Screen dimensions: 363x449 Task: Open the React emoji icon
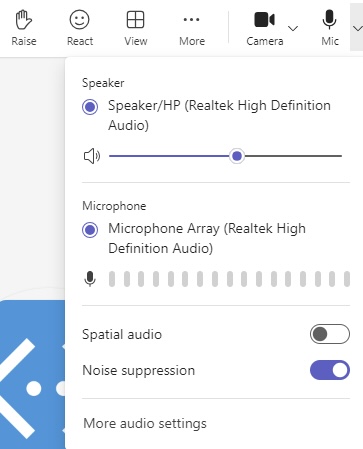click(79, 19)
